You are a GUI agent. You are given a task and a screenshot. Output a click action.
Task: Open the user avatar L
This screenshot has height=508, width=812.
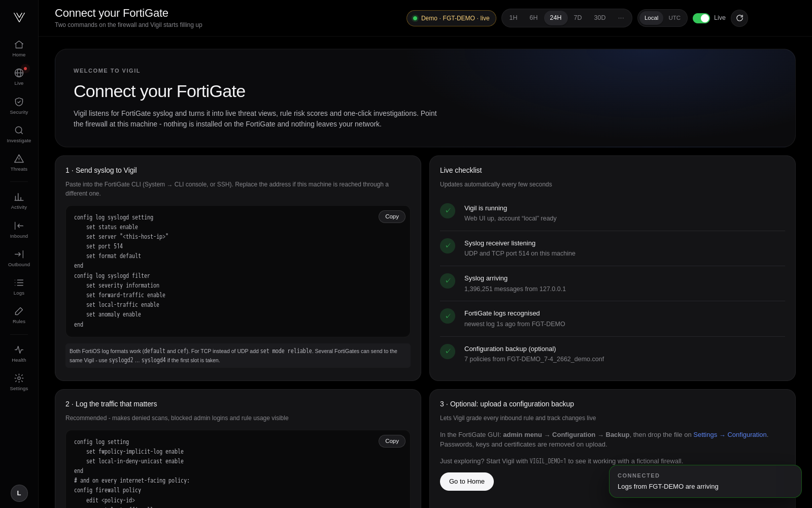(x=19, y=493)
